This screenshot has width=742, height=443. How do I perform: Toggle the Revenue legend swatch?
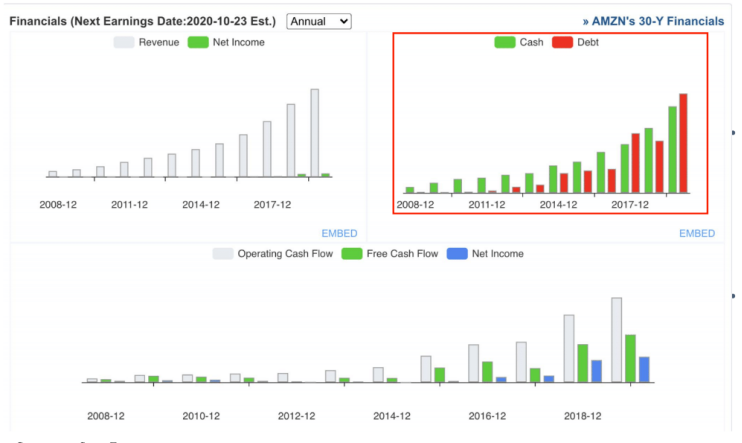(x=124, y=42)
